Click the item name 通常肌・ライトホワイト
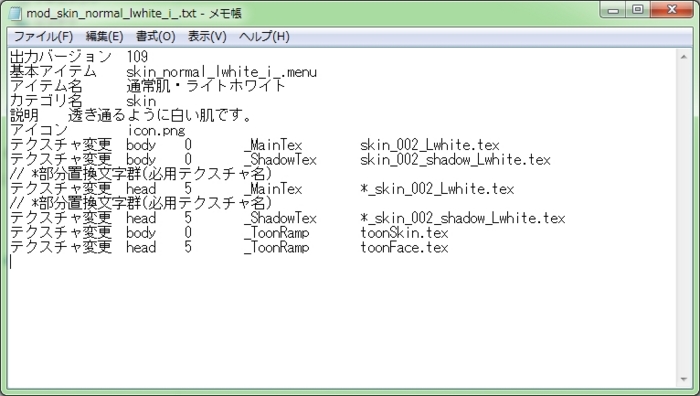The width and height of the screenshot is (700, 396). pos(206,86)
